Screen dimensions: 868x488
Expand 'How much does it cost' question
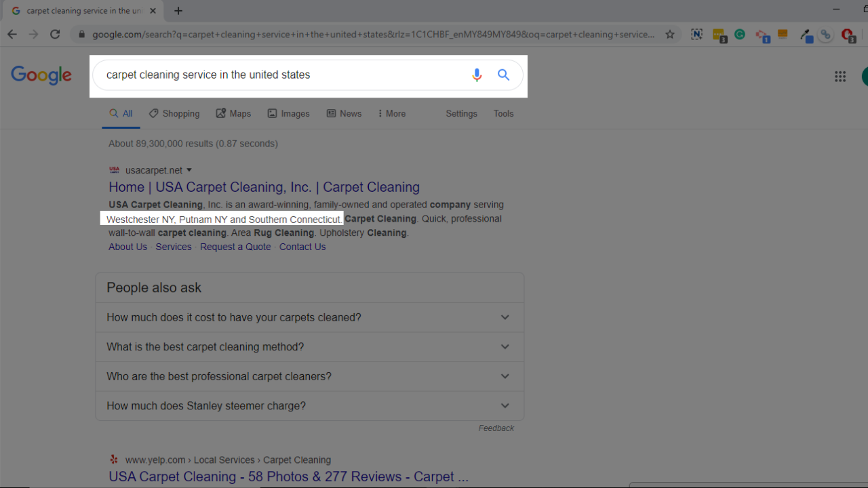pos(309,317)
